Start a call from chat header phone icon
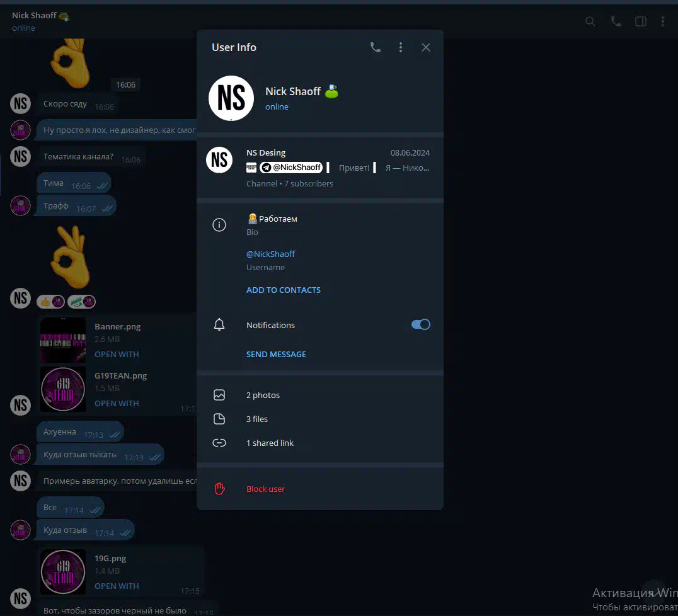The height and width of the screenshot is (616, 678). [x=616, y=21]
